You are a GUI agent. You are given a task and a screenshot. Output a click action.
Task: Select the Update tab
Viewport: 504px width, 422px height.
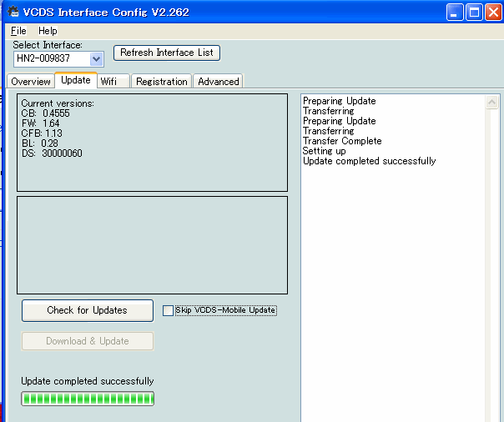pos(76,80)
